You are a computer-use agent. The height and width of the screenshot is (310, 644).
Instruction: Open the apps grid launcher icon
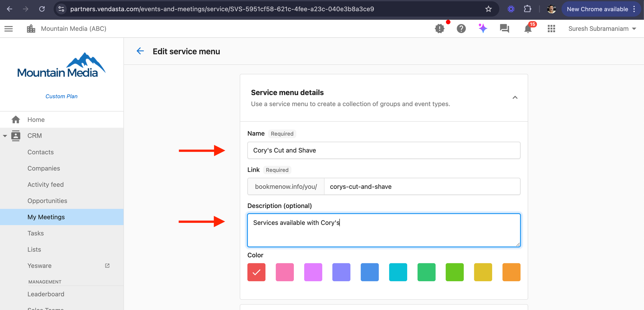tap(551, 29)
